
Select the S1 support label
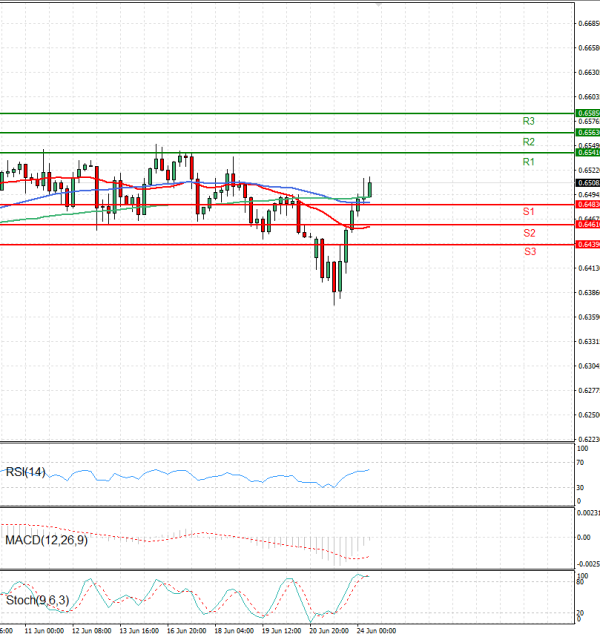(528, 213)
